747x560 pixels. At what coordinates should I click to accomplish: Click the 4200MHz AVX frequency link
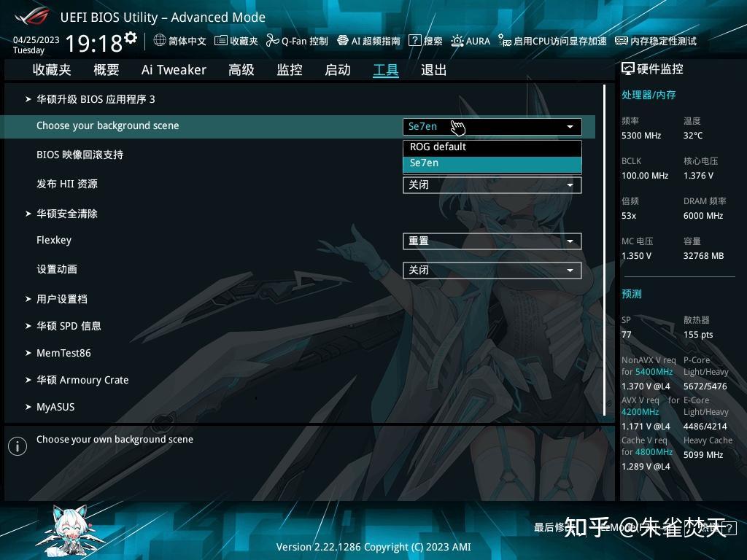coord(640,412)
